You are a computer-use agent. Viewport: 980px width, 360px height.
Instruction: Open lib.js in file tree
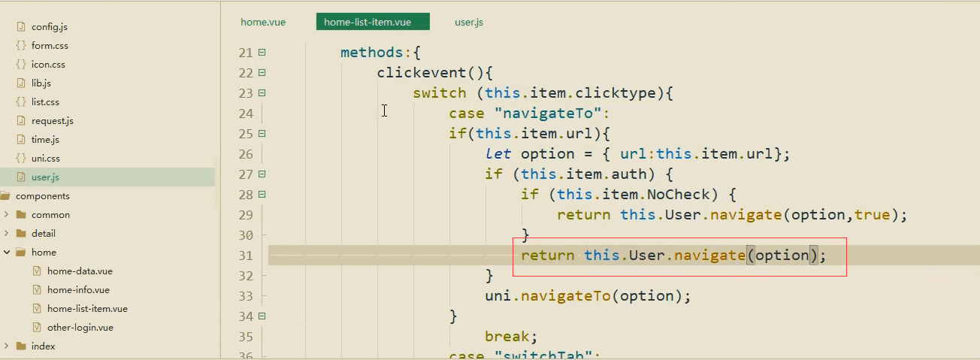41,83
